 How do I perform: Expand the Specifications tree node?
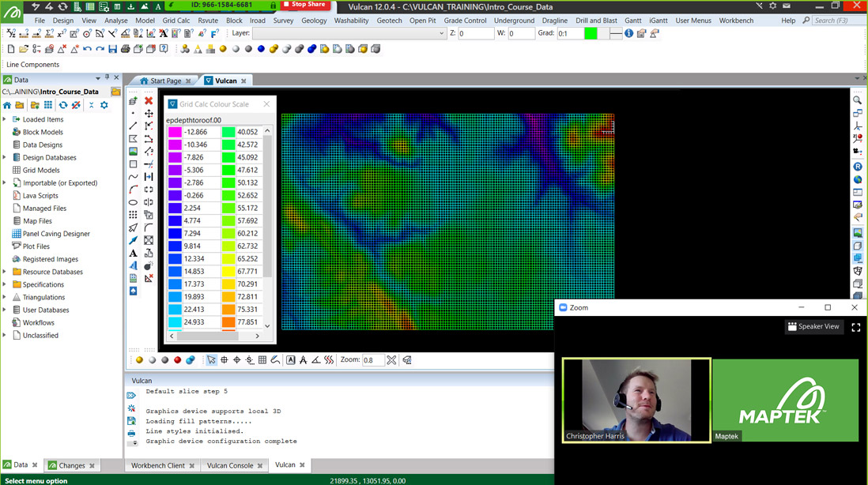(x=5, y=285)
